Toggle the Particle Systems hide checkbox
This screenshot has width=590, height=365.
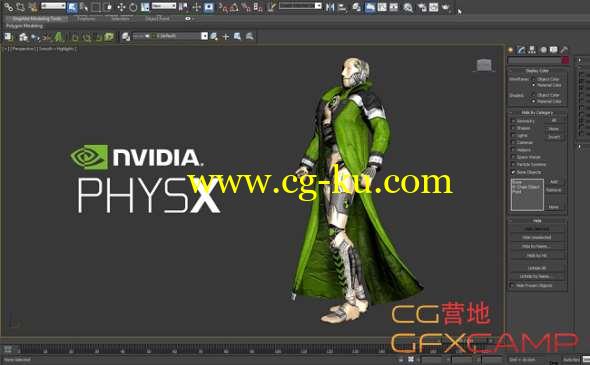[x=513, y=165]
